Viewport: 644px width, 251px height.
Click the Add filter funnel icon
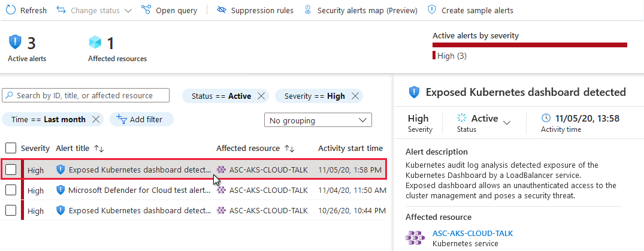click(x=122, y=119)
